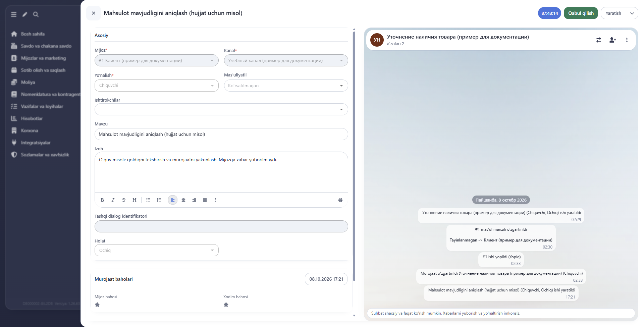The width and height of the screenshot is (644, 327).
Task: Close the Mahsulot mavjudligini aniqlash dialog
Action: point(94,13)
